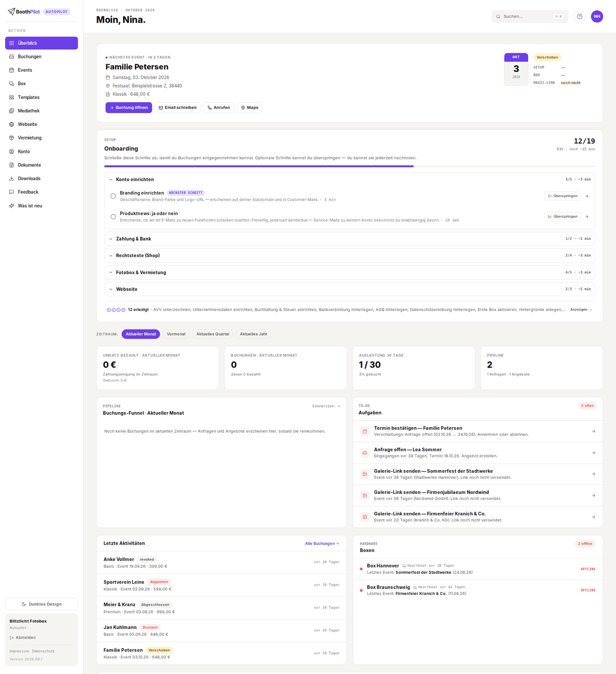Click calendar icon of Termin bestätigen task

point(364,431)
